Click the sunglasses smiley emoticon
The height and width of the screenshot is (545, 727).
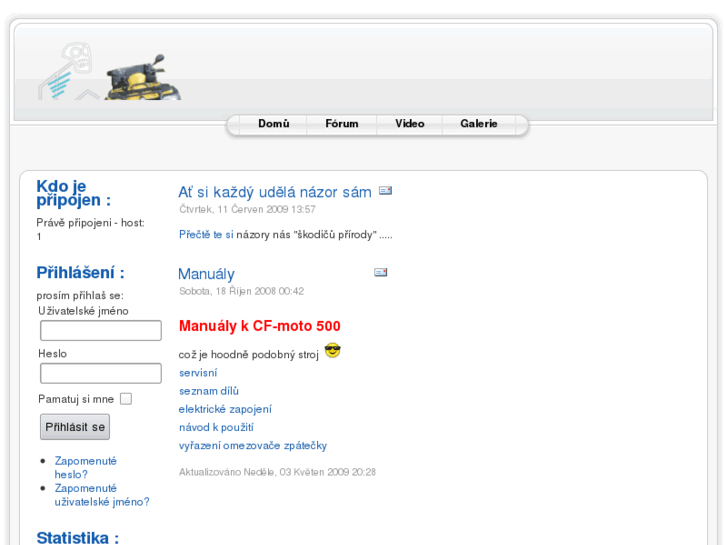[332, 350]
